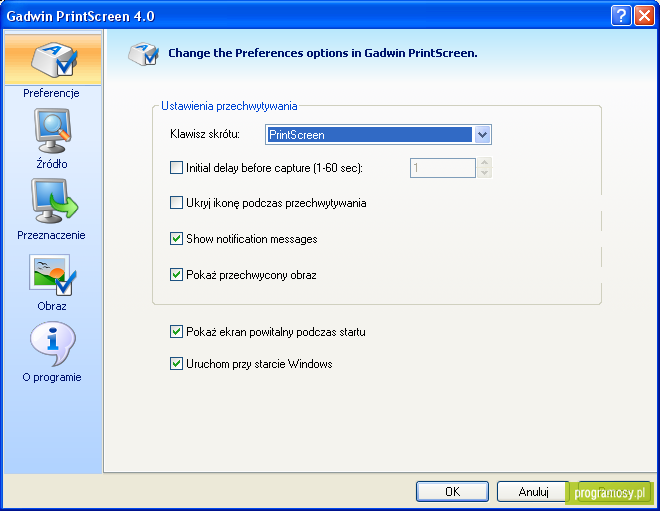Click the Klawisz skrótu label
The image size is (660, 511).
coord(205,134)
